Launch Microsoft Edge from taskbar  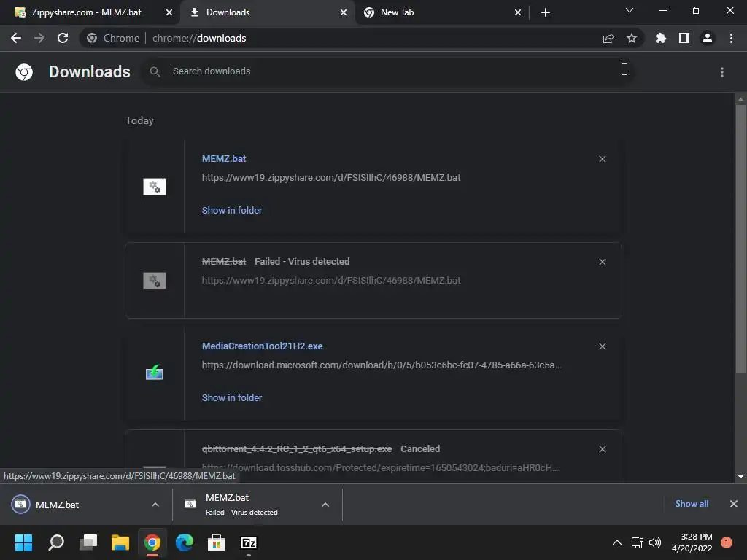click(x=185, y=542)
